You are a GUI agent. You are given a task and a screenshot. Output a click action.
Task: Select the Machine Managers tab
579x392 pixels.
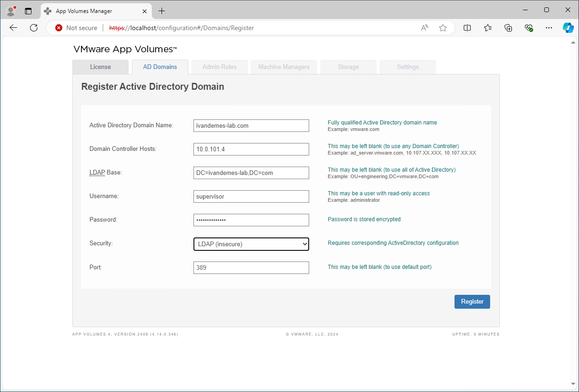284,67
